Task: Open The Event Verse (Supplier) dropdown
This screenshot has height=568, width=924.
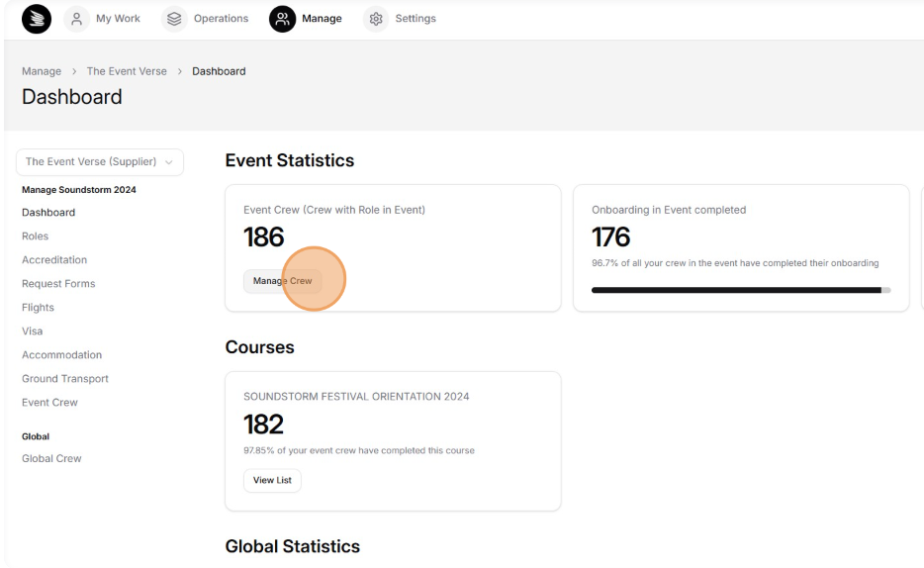Action: coord(100,162)
